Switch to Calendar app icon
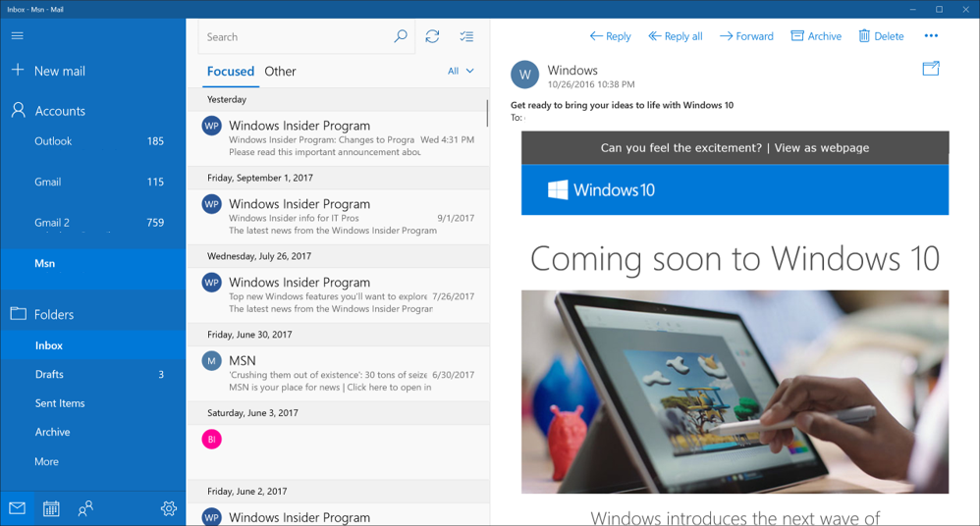This screenshot has height=526, width=980. coord(51,508)
